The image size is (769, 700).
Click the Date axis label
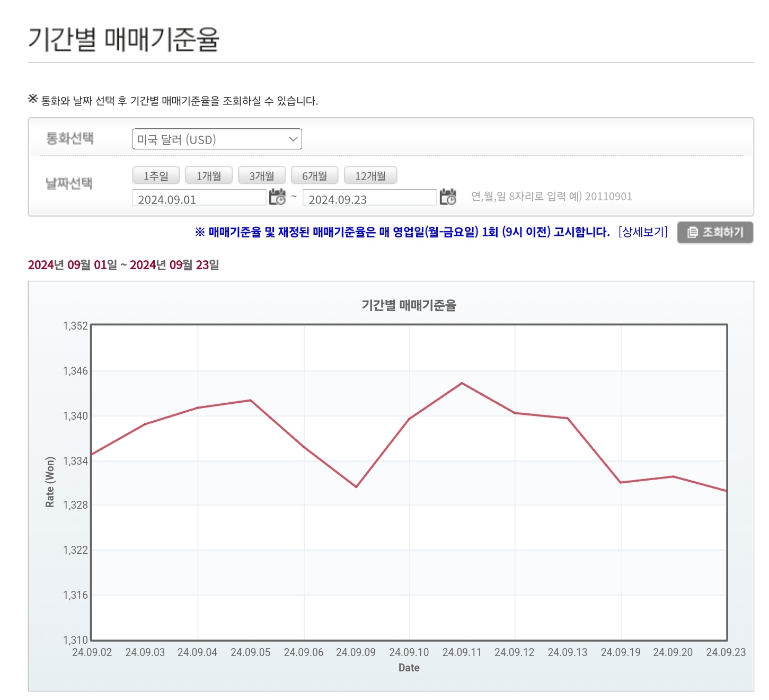(x=409, y=668)
